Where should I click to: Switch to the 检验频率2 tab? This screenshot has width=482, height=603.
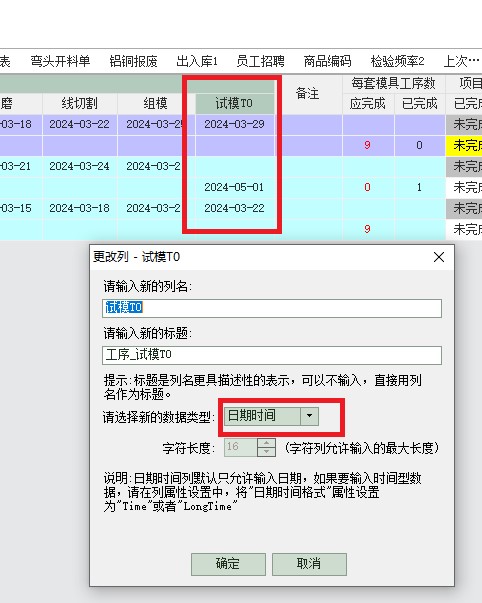pyautogui.click(x=397, y=61)
